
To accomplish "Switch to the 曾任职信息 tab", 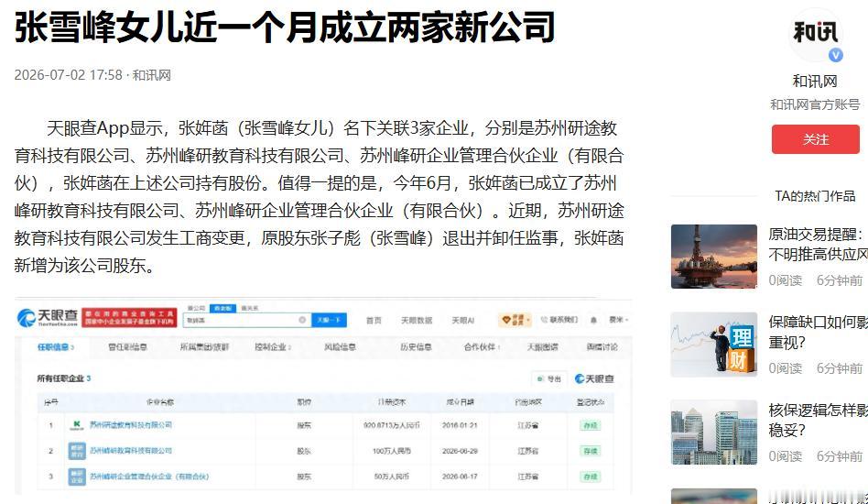I will [127, 346].
